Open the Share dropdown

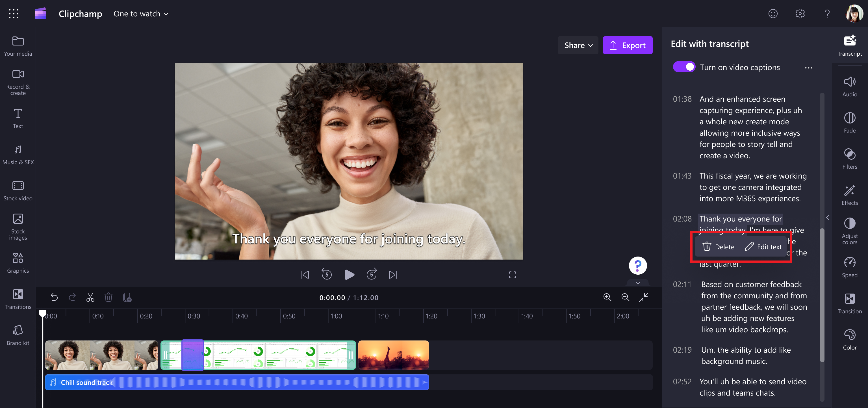578,45
